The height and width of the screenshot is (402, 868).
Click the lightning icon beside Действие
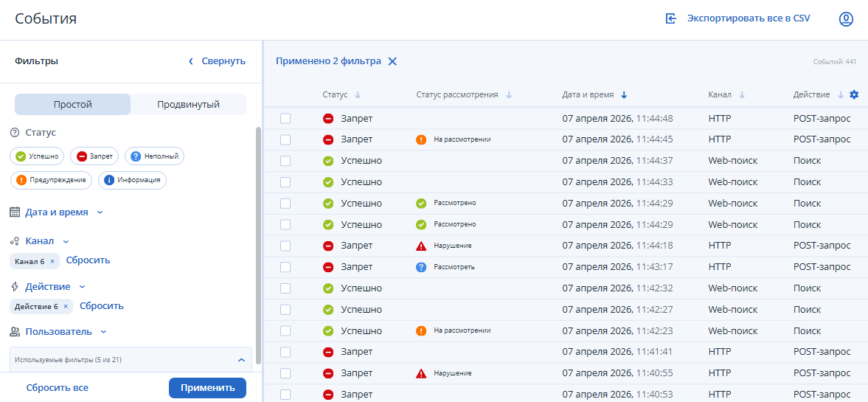point(15,287)
